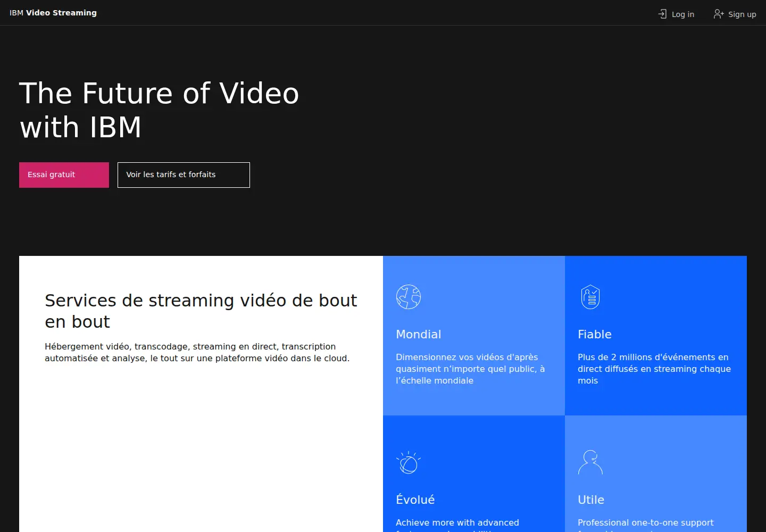Click the 'Hébergement vidéo, transcodage' paragraph
Screen dimensions: 766x532
(197, 352)
